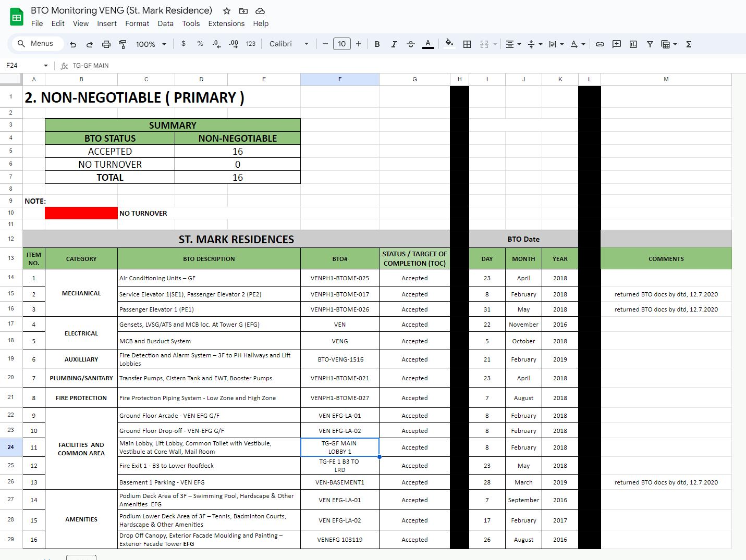Format as currency with dollar sign
This screenshot has height=560, width=746.
184,44
